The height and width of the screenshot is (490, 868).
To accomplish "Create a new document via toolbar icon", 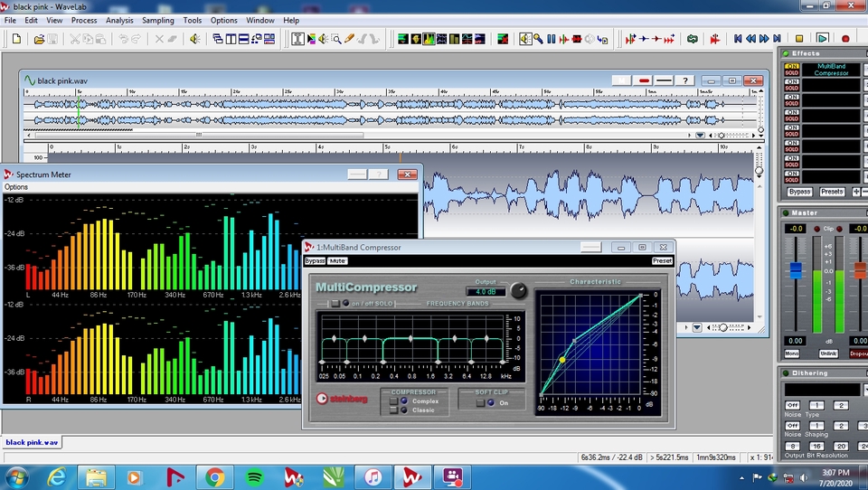I will [16, 39].
